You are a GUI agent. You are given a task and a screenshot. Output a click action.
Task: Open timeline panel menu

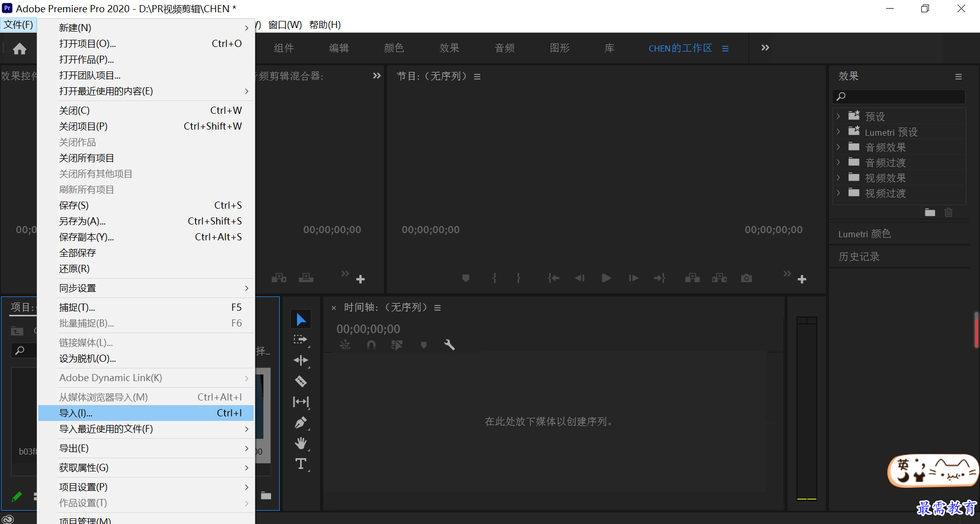click(437, 308)
